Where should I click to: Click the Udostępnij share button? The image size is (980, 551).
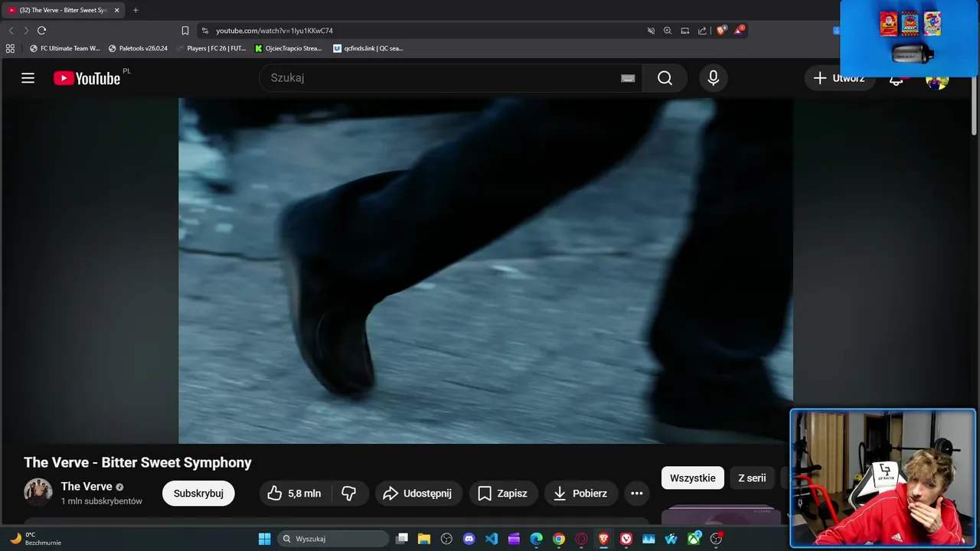418,494
